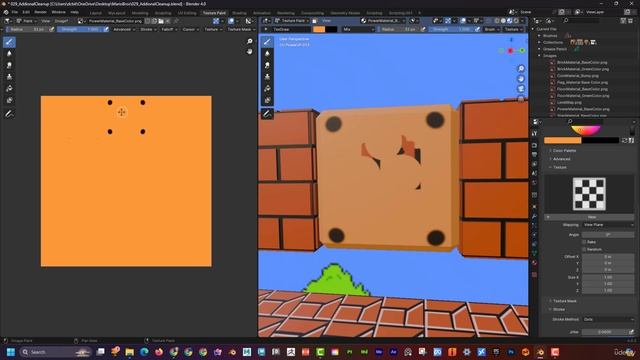Viewport: 640px width, 360px height.
Task: Select the Mask tool in image editor
Action: click(9, 100)
